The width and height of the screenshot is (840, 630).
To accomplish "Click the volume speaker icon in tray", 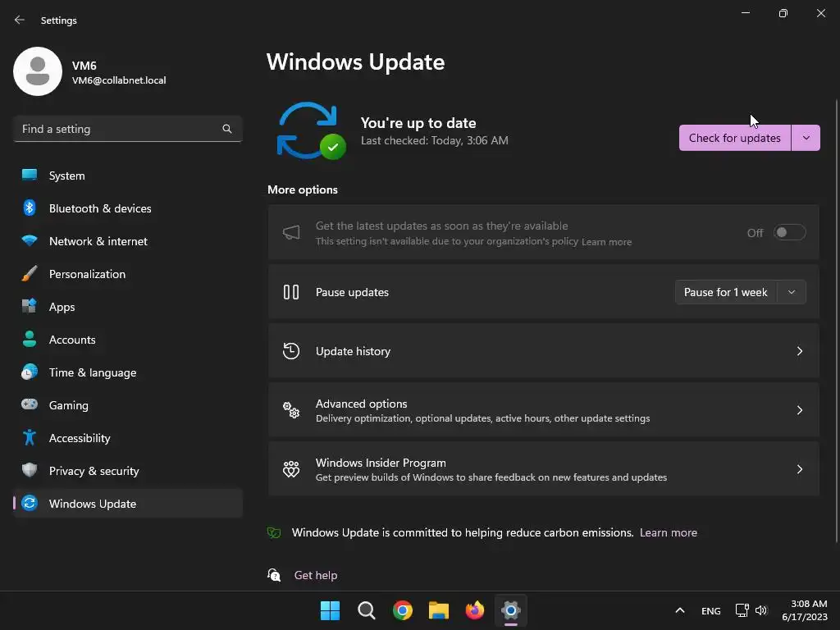I will pos(761,610).
